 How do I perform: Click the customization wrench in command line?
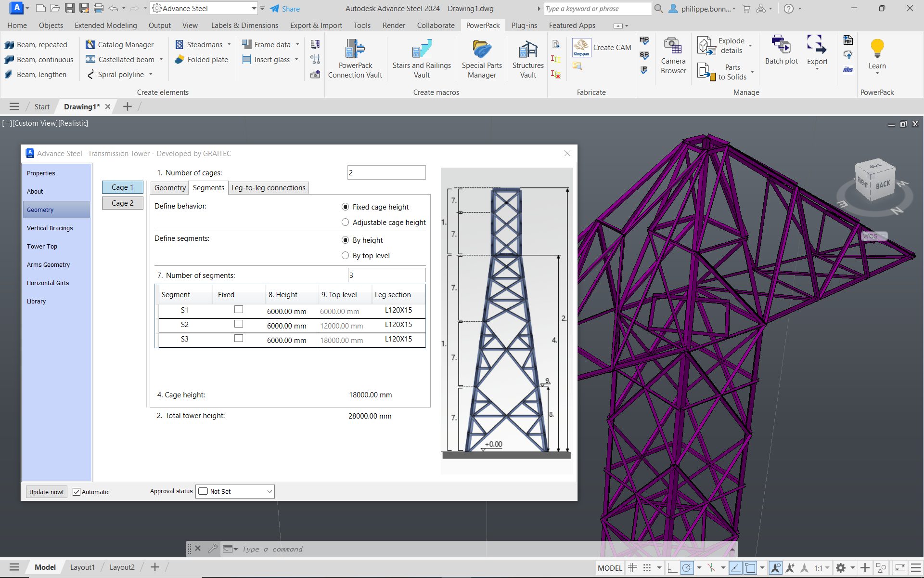point(213,549)
